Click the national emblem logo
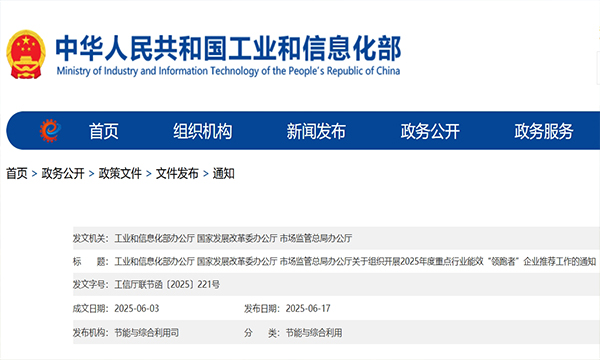600x360 pixels. coord(26,54)
